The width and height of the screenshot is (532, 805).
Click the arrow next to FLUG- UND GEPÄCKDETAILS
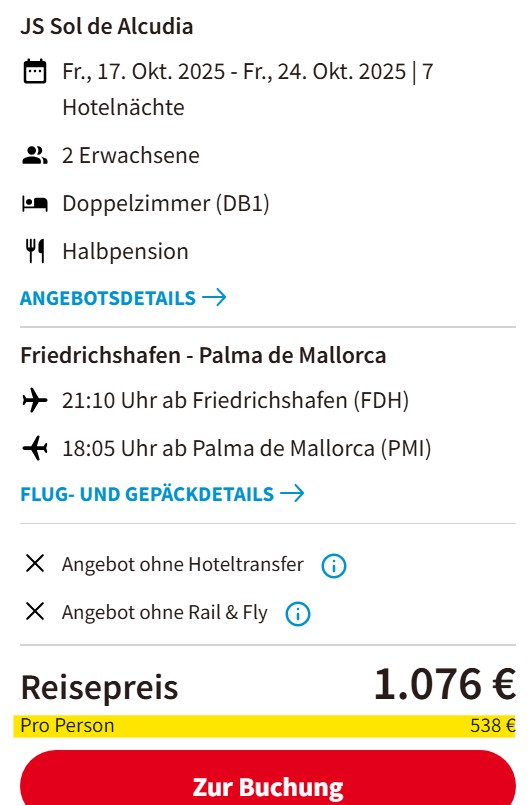click(292, 493)
